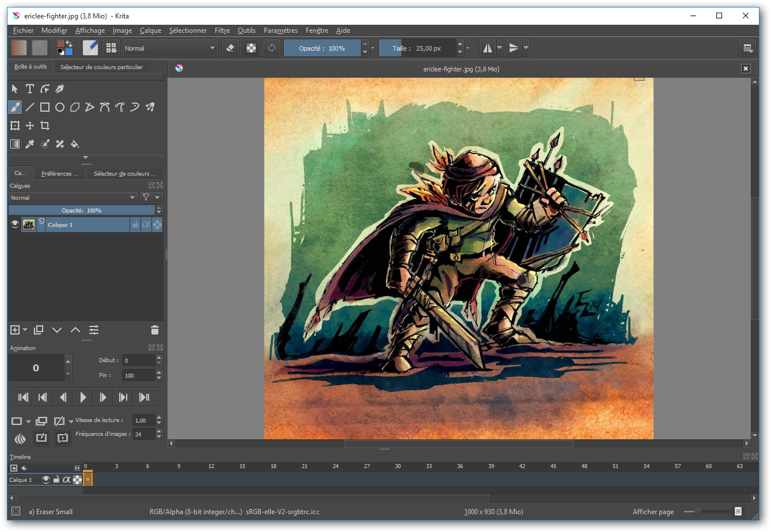Select the Fill bucket tool

(75, 144)
